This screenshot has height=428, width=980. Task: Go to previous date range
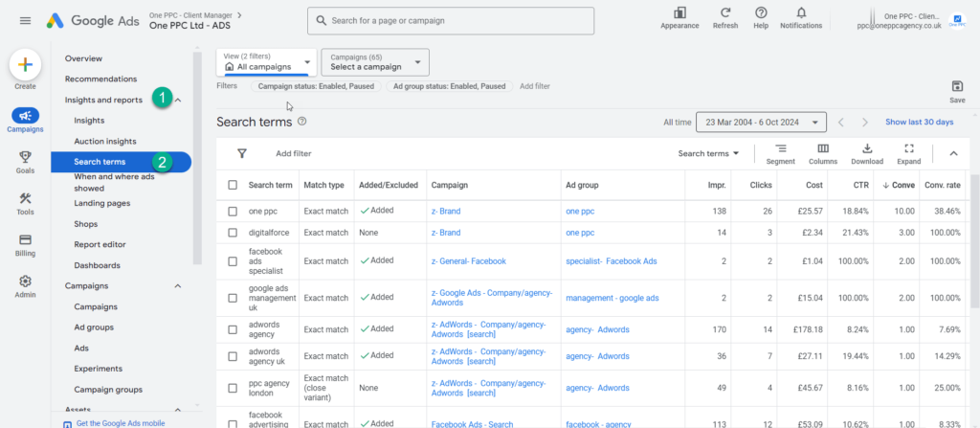click(x=841, y=122)
